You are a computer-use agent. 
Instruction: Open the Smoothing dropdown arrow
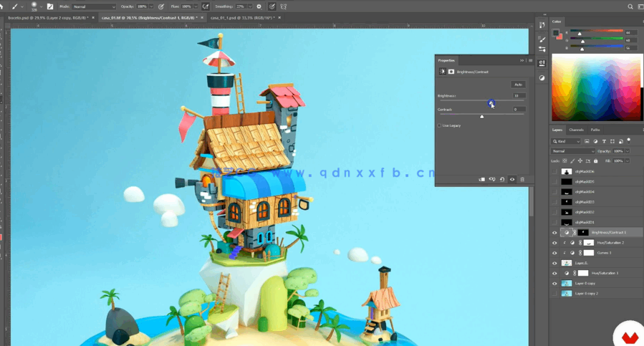click(250, 6)
